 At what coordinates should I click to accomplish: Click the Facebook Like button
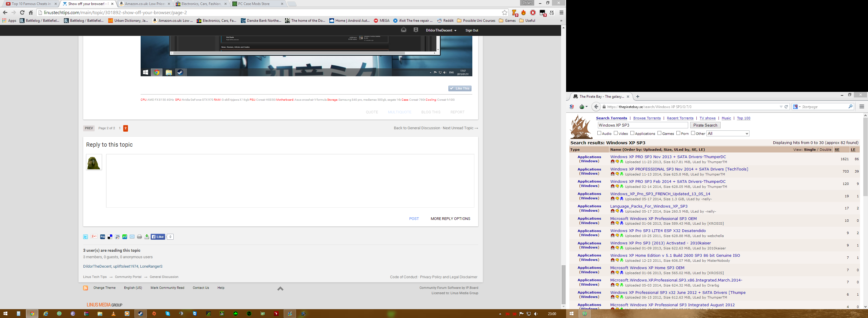coord(158,237)
